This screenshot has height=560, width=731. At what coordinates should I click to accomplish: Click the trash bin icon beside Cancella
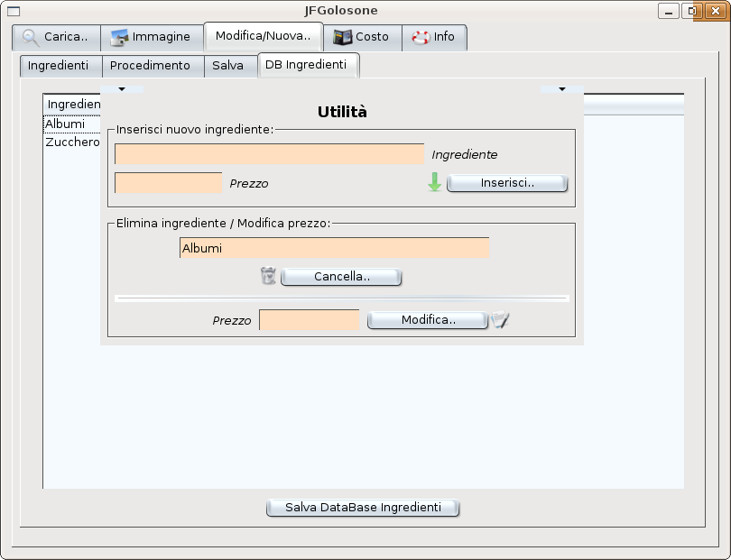268,276
